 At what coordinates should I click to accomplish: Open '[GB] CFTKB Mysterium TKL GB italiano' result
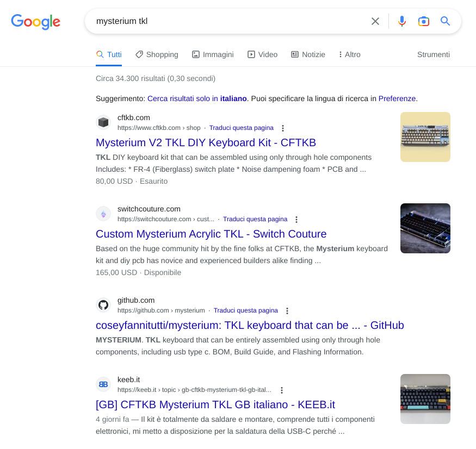tap(215, 405)
